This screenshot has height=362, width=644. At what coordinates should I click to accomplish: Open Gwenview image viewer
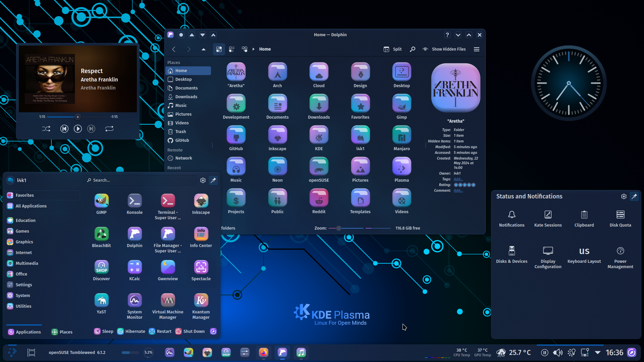[x=168, y=270]
